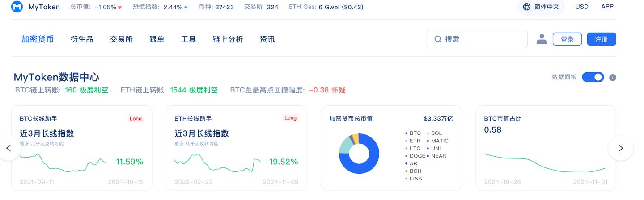
Task: Click the 登录 button
Action: [567, 39]
